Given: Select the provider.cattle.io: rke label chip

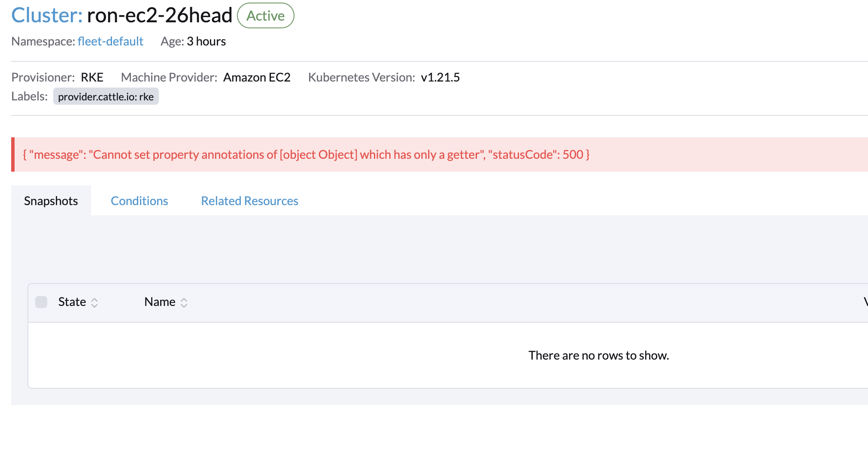Looking at the screenshot, I should [106, 96].
